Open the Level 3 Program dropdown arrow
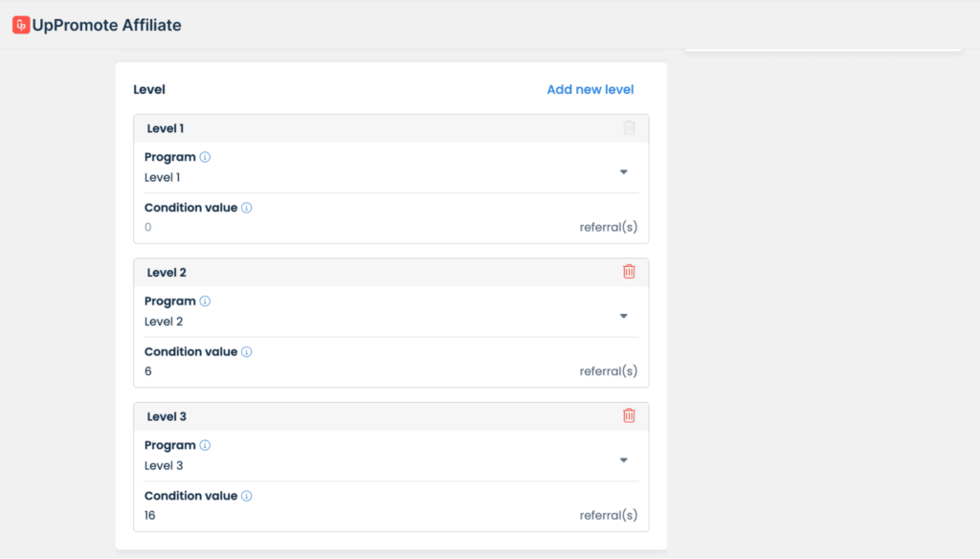Screen dimensions: 980x559 [x=623, y=460]
